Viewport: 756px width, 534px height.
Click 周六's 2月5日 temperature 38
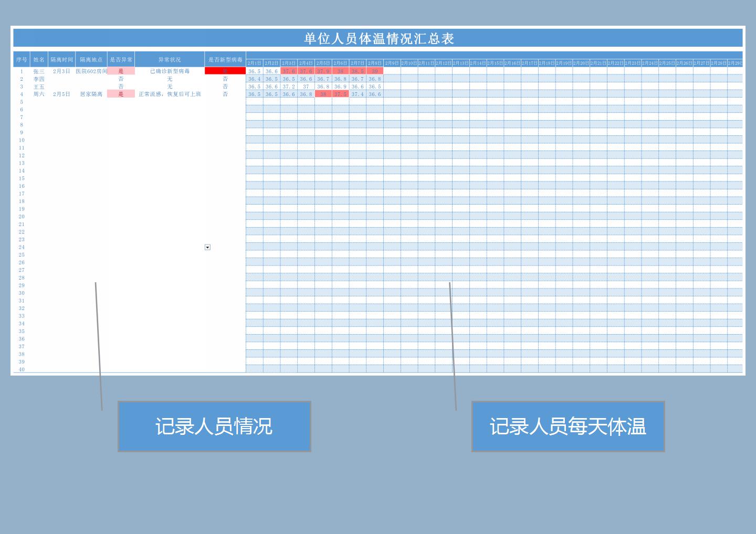click(323, 94)
